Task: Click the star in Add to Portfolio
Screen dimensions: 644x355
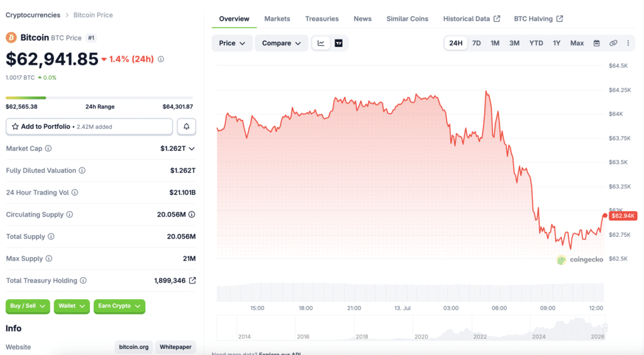Action: click(x=15, y=126)
